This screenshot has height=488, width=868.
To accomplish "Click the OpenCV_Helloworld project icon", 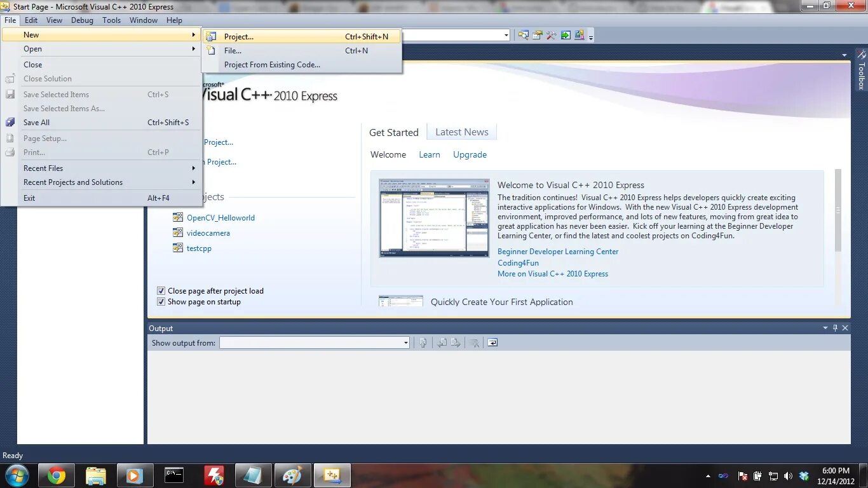I will point(178,217).
